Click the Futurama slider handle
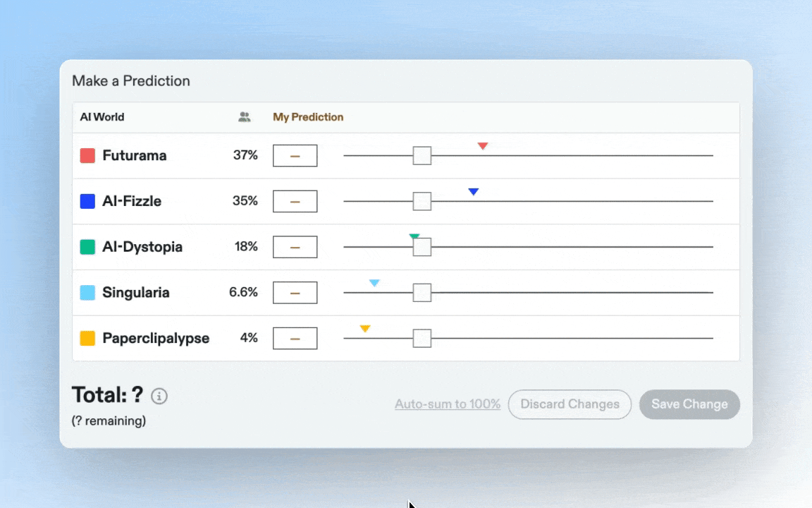Viewport: 812px width, 508px height. pyautogui.click(x=422, y=155)
